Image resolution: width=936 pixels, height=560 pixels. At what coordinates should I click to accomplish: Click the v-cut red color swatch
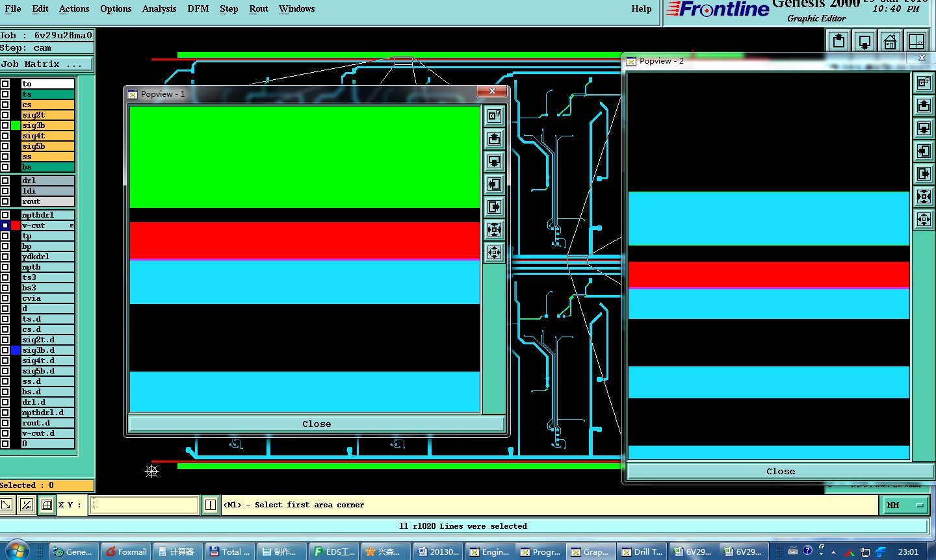point(16,225)
